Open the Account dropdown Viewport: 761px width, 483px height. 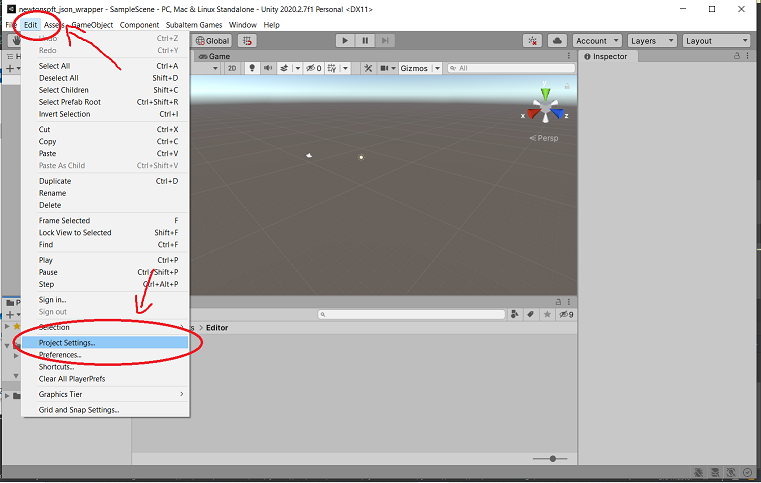coord(597,41)
